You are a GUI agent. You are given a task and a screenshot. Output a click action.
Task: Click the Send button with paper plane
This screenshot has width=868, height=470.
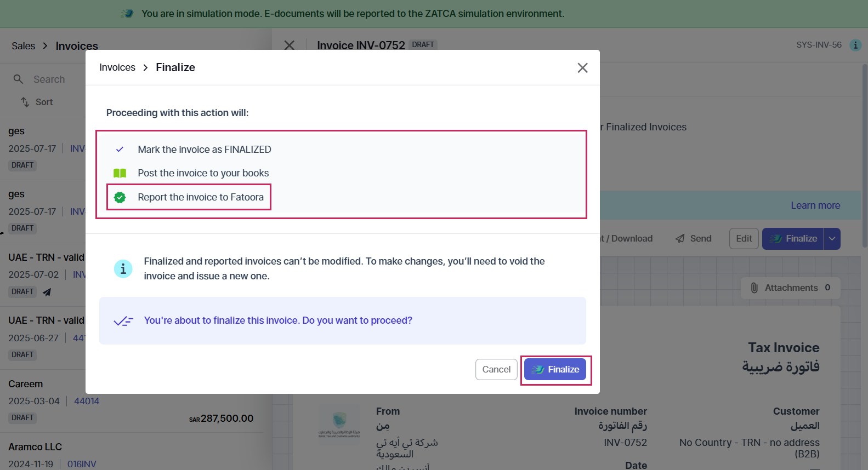click(x=693, y=238)
